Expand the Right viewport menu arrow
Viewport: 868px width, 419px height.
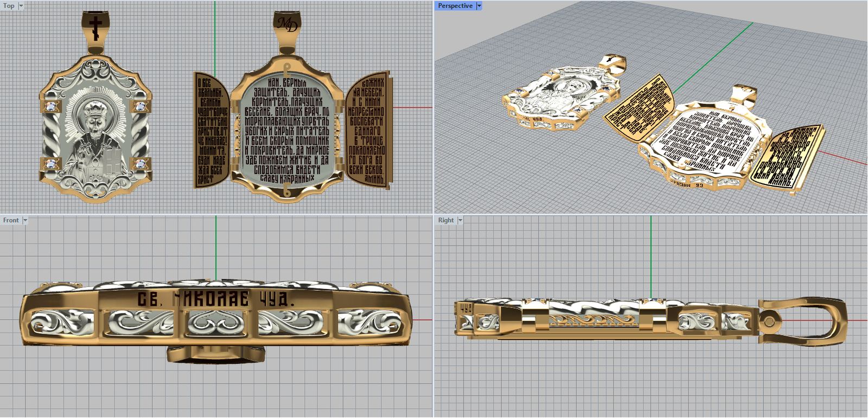tap(460, 220)
